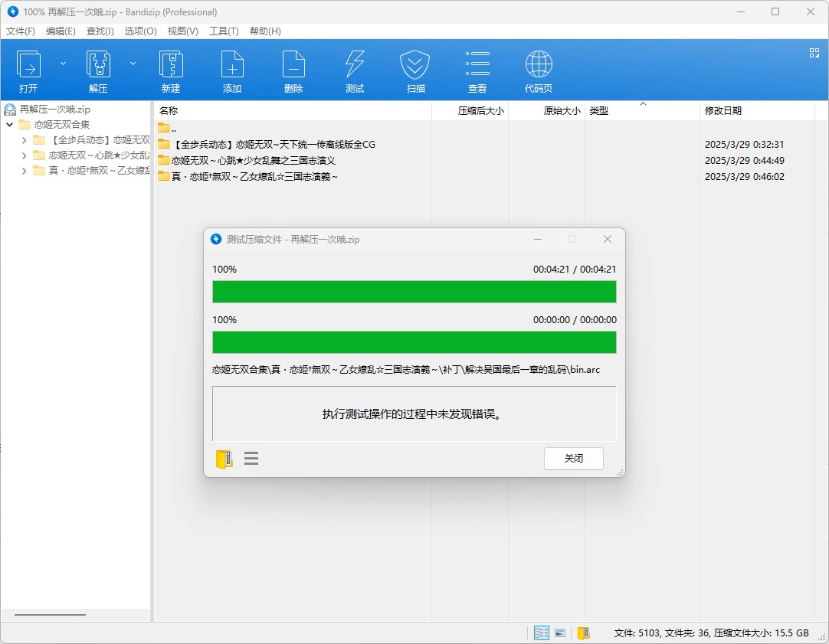Click the date 2025/3/29 0:46:02
Image resolution: width=829 pixels, height=644 pixels.
744,176
